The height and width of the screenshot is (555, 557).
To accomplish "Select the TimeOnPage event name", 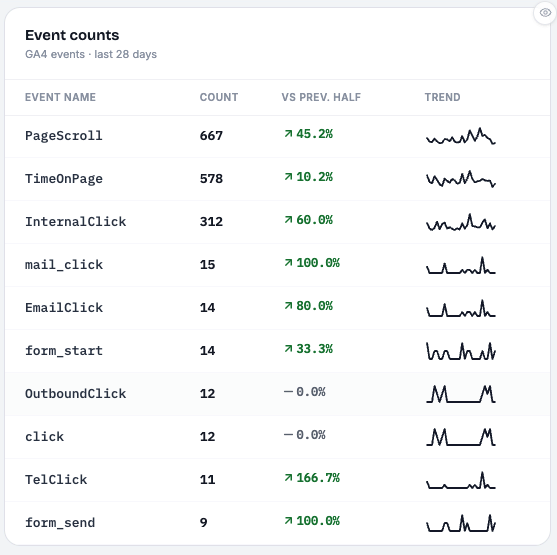I will [64, 179].
